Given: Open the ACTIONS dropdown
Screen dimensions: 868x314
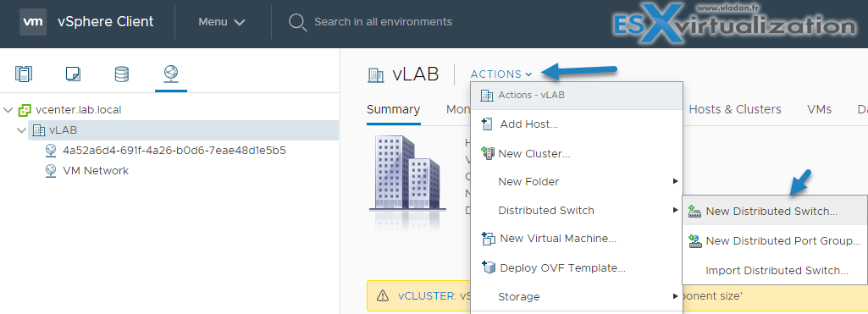Looking at the screenshot, I should tap(501, 74).
